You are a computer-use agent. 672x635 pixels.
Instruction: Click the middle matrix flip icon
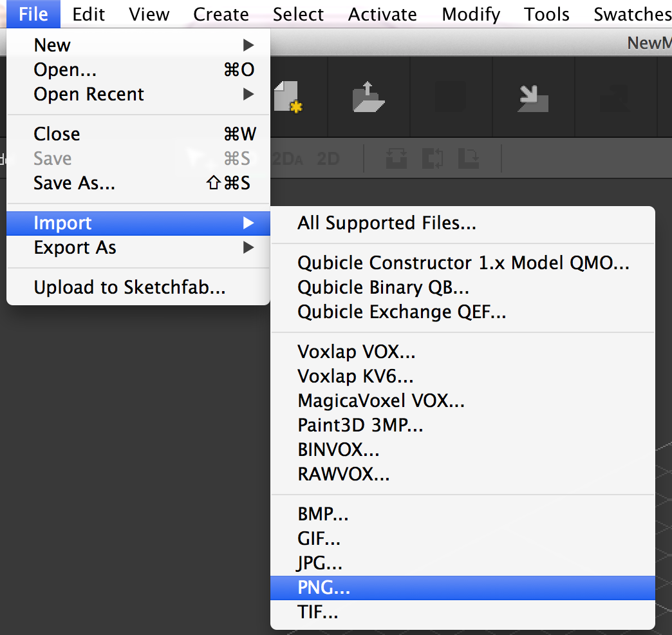coord(433,158)
